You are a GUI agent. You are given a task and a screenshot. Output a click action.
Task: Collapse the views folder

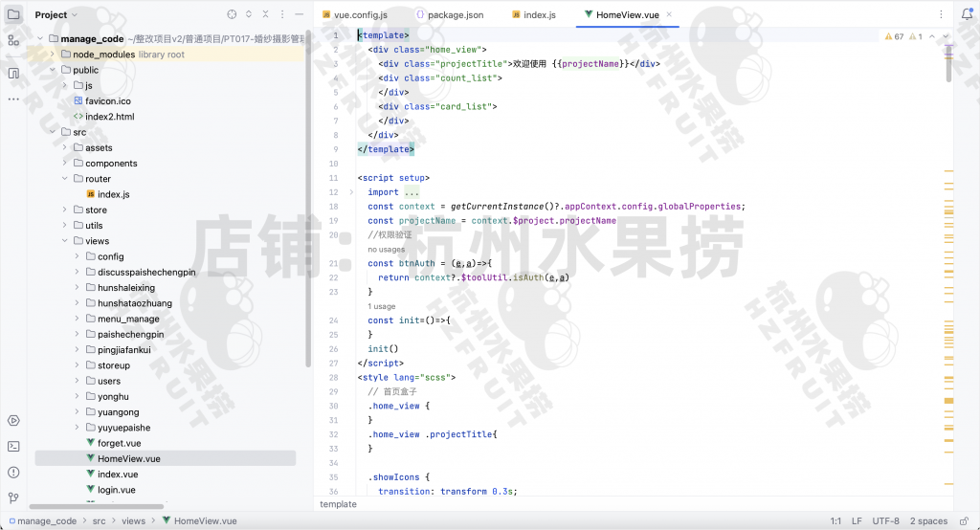65,241
